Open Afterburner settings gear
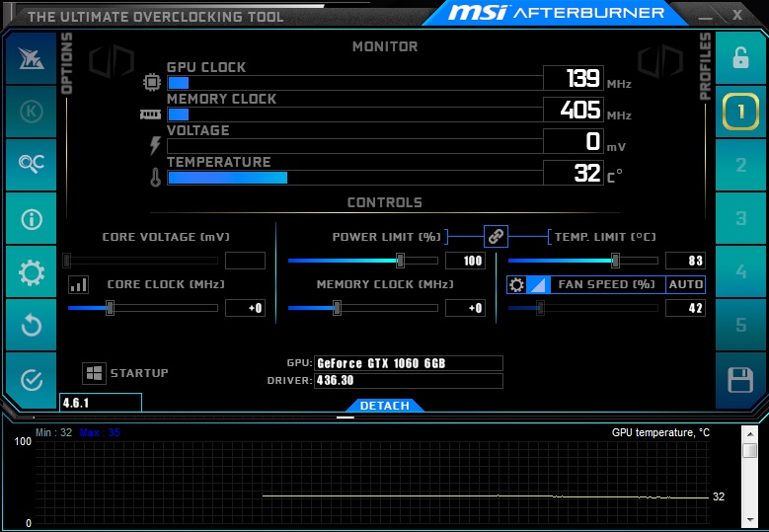Screen dimensions: 769x532 click(31, 271)
